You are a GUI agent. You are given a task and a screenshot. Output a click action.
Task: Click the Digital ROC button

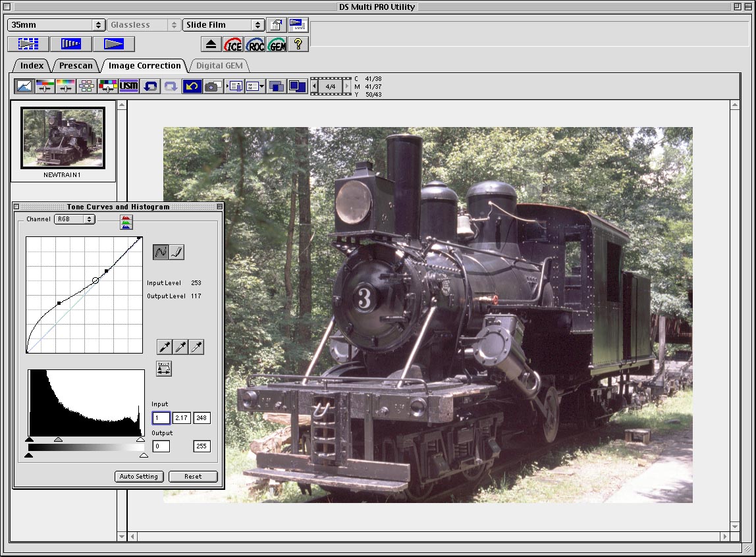[255, 44]
